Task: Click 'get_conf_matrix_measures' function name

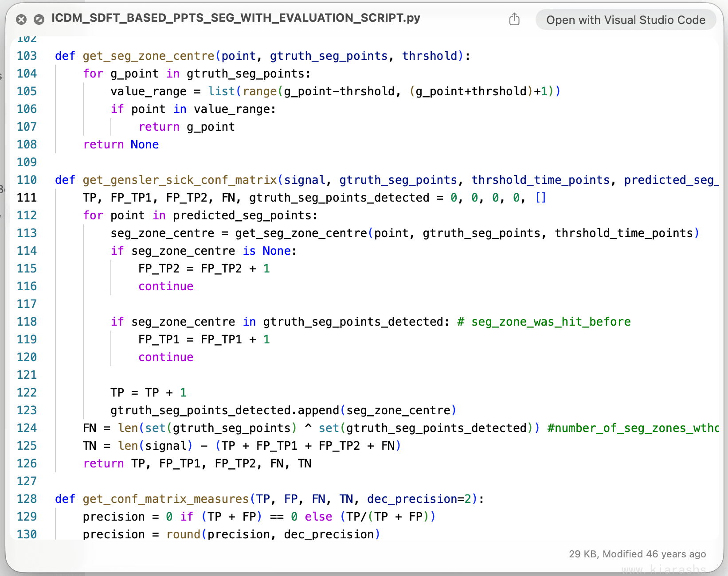Action: (x=166, y=499)
